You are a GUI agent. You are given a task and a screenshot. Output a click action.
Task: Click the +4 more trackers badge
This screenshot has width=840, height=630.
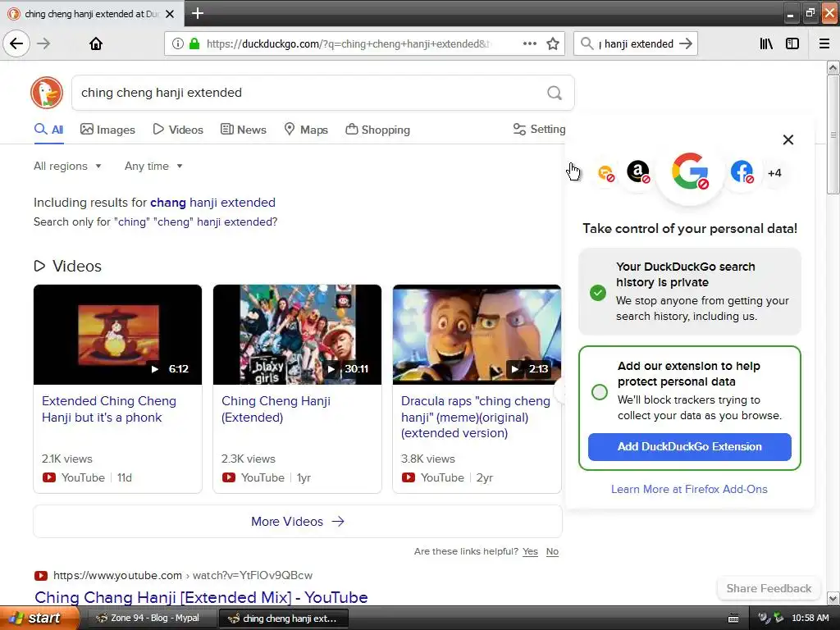click(774, 173)
